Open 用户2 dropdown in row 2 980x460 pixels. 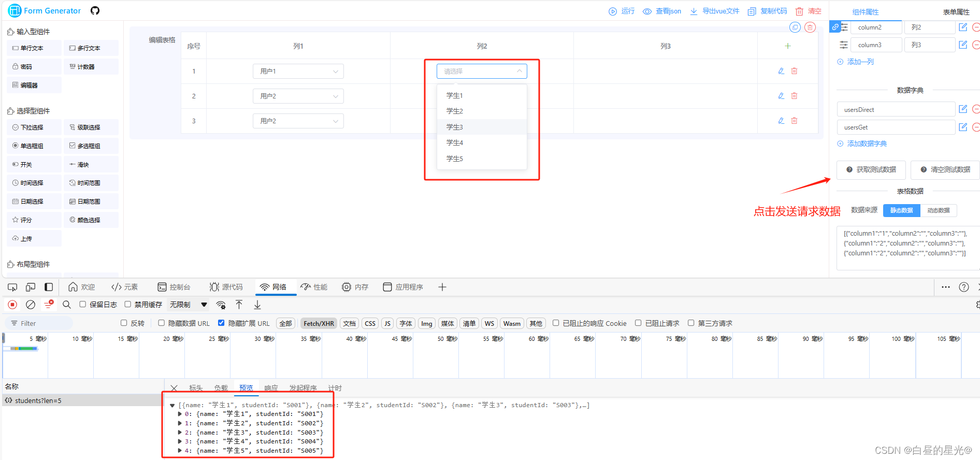(298, 96)
